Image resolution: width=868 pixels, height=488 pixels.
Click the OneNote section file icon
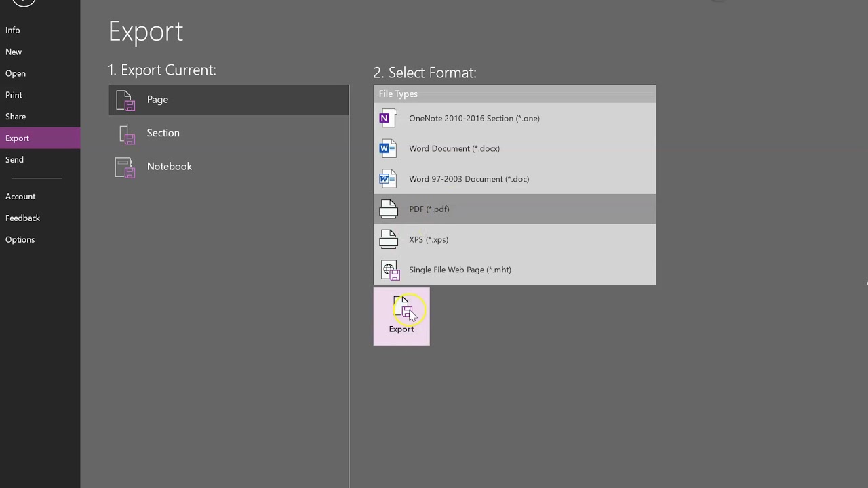click(x=388, y=118)
